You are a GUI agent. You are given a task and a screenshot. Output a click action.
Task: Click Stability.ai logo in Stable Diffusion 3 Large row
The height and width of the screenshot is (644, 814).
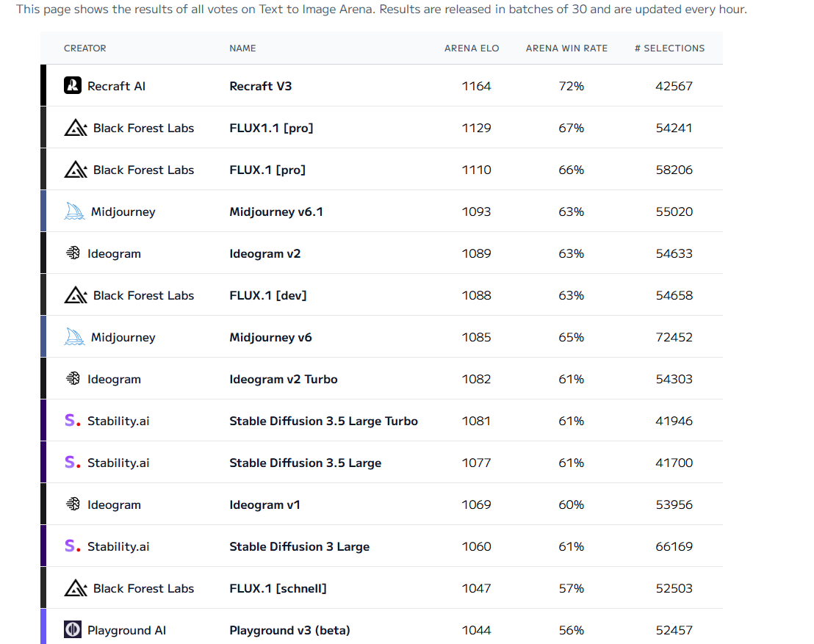73,546
